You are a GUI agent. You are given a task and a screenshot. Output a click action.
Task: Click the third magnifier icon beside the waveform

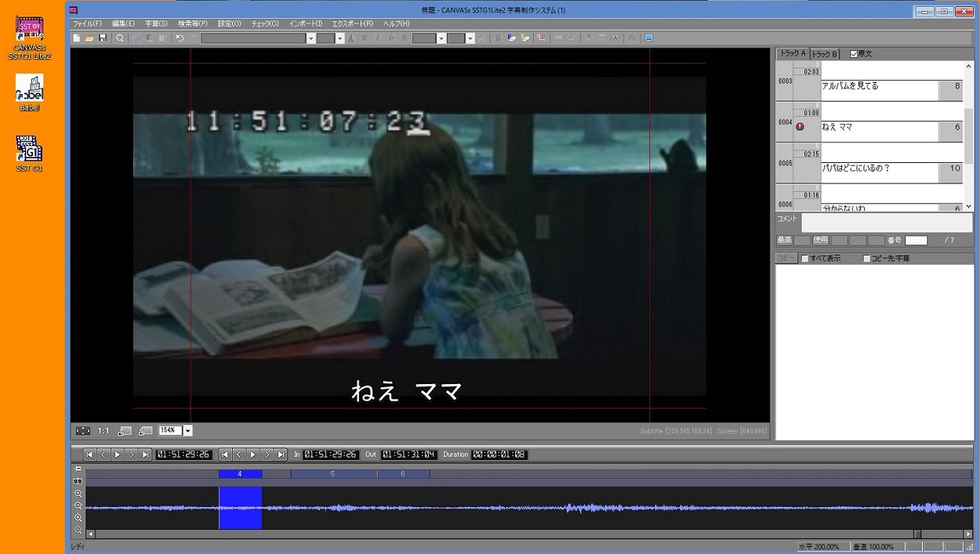[x=78, y=518]
